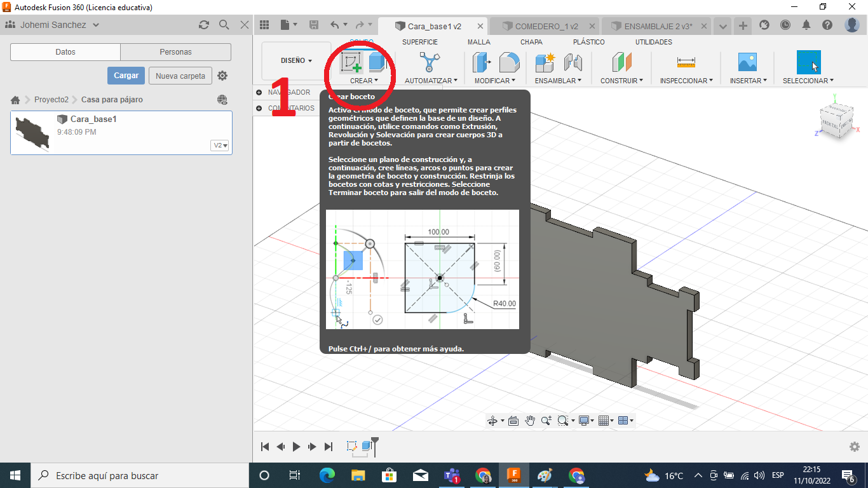Open the document tabs overflow chevron
Screen dimensions: 868x488
click(x=722, y=26)
